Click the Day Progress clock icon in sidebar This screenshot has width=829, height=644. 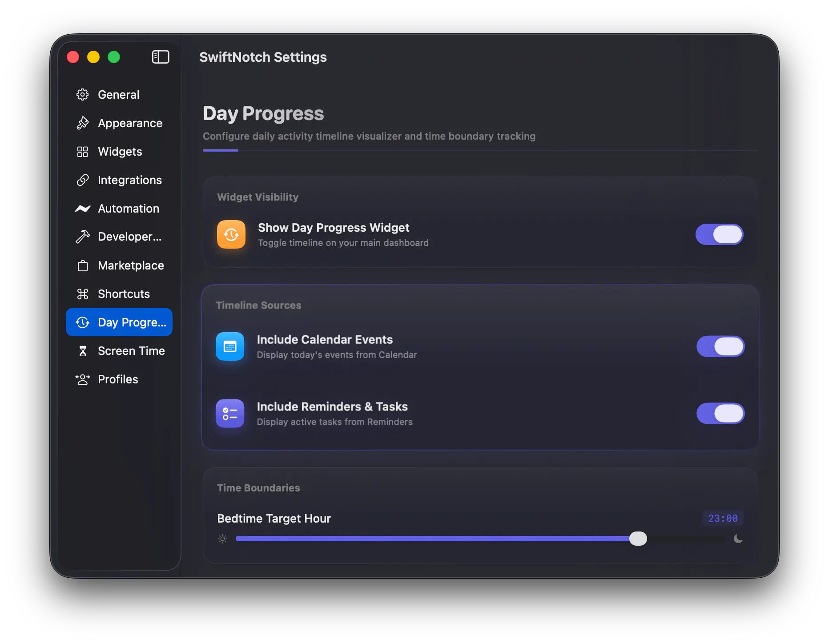point(83,322)
